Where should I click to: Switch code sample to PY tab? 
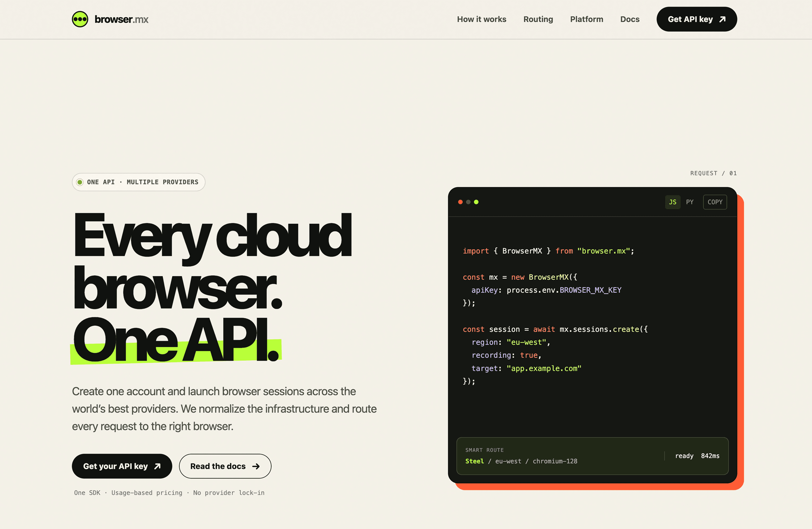tap(690, 202)
